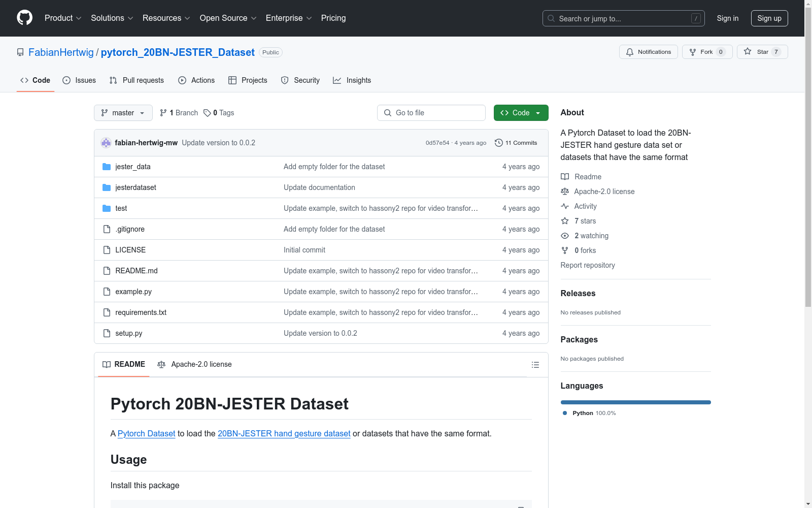812x508 pixels.
Task: Switch to the Pull requests tab
Action: [137, 80]
